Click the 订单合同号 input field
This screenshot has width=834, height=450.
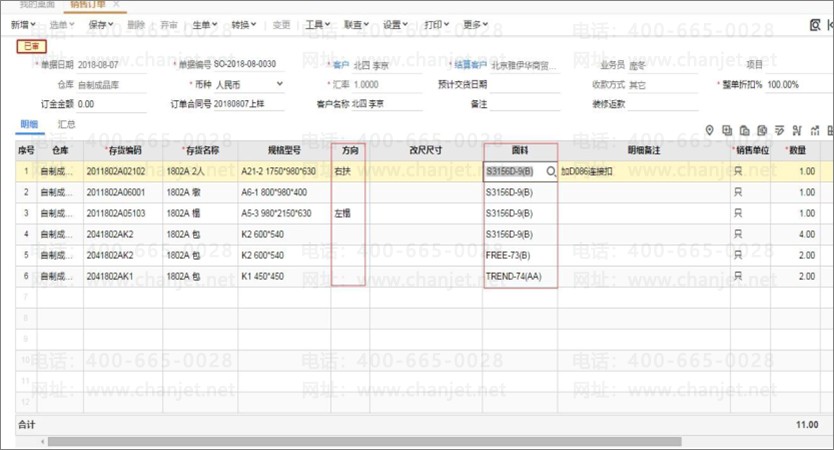pyautogui.click(x=248, y=104)
